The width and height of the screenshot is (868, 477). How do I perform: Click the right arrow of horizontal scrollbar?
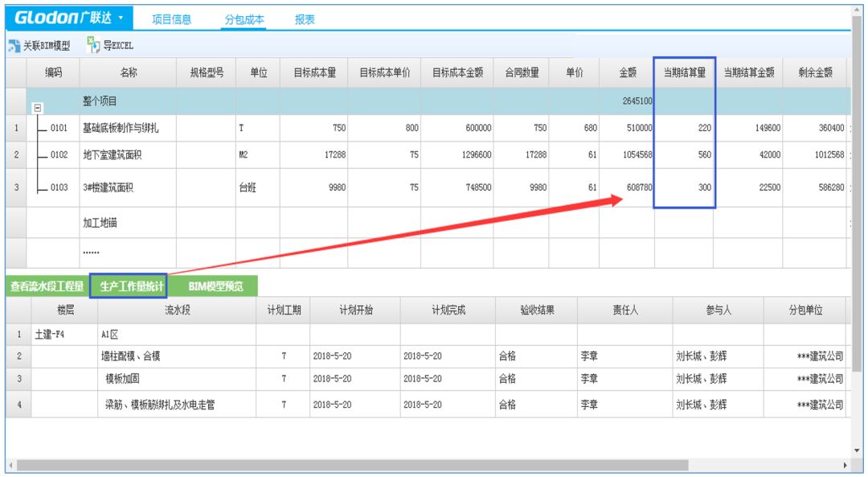coord(845,466)
